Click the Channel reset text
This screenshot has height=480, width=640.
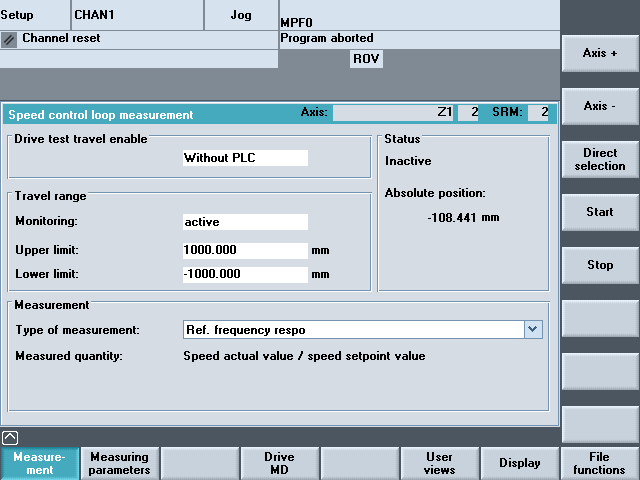61,38
